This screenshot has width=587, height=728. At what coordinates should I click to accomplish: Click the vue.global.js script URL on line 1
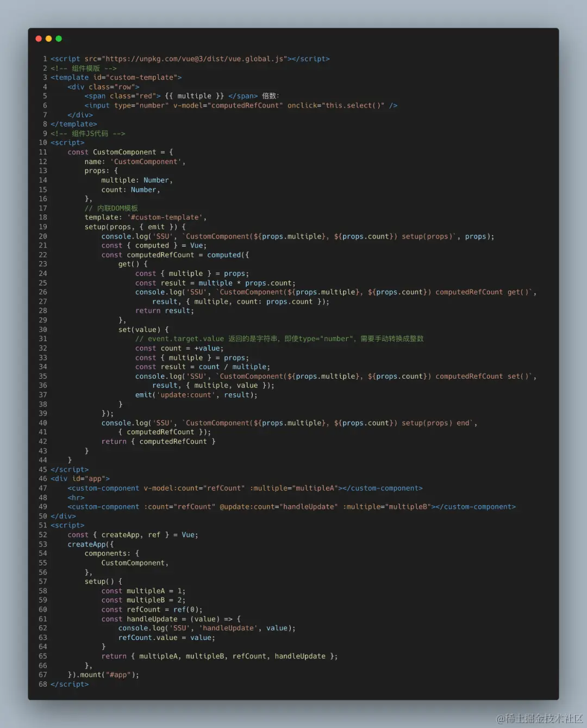point(194,59)
